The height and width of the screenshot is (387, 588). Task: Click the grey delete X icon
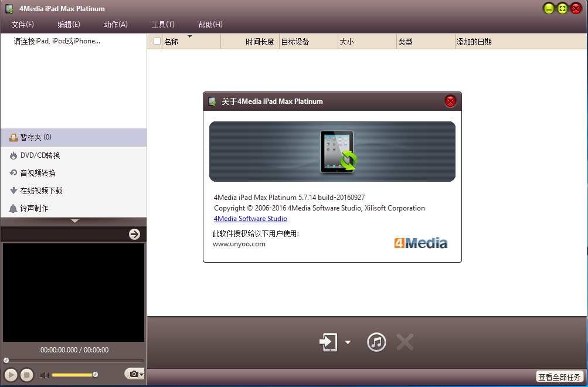pos(405,342)
